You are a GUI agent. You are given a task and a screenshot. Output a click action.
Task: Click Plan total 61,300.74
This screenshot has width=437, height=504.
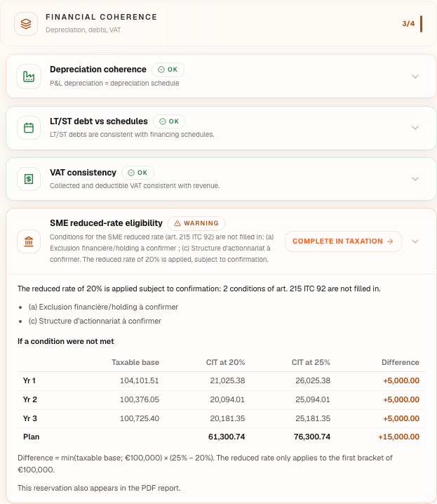[x=227, y=437]
